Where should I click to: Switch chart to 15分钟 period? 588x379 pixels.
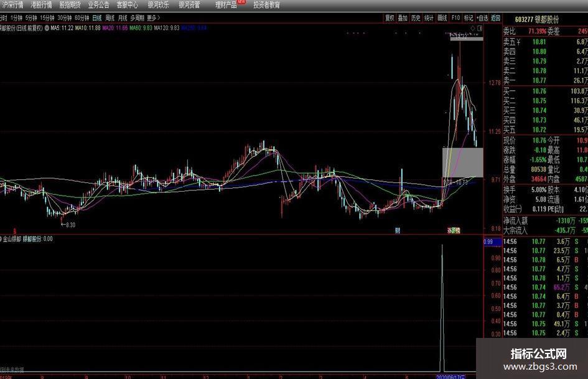point(47,17)
